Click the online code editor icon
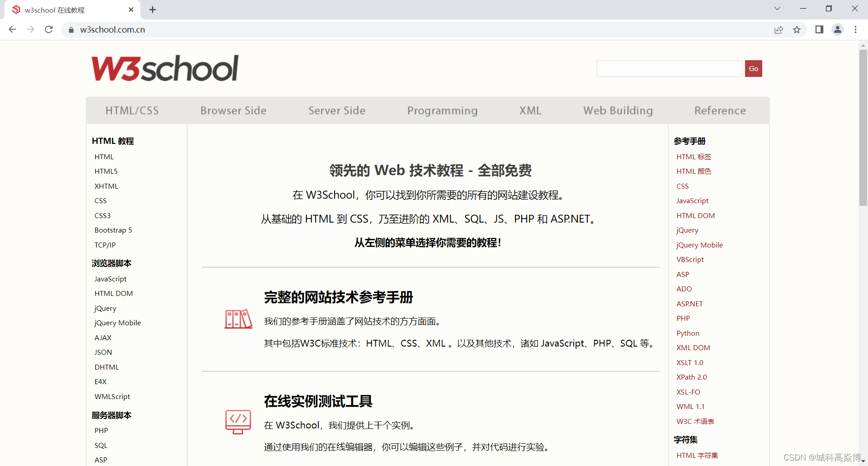 tap(238, 422)
